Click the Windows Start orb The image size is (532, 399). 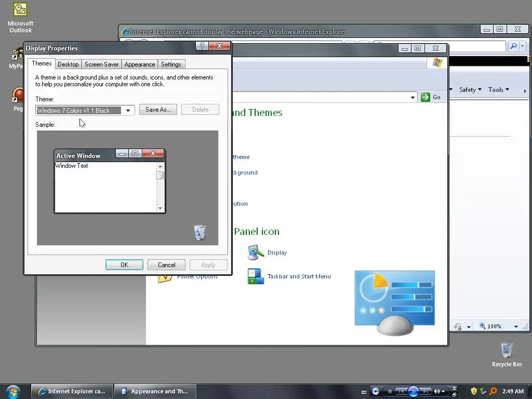13,392
